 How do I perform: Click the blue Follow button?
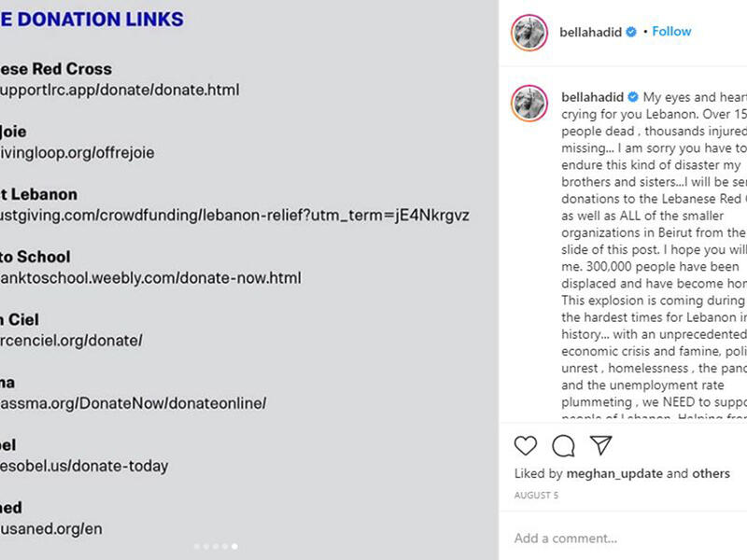click(x=670, y=31)
